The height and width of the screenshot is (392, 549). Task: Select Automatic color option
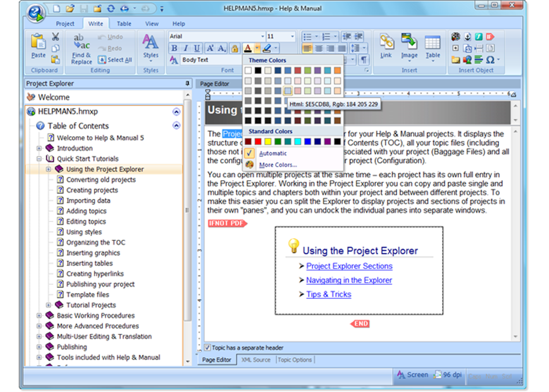coord(273,153)
